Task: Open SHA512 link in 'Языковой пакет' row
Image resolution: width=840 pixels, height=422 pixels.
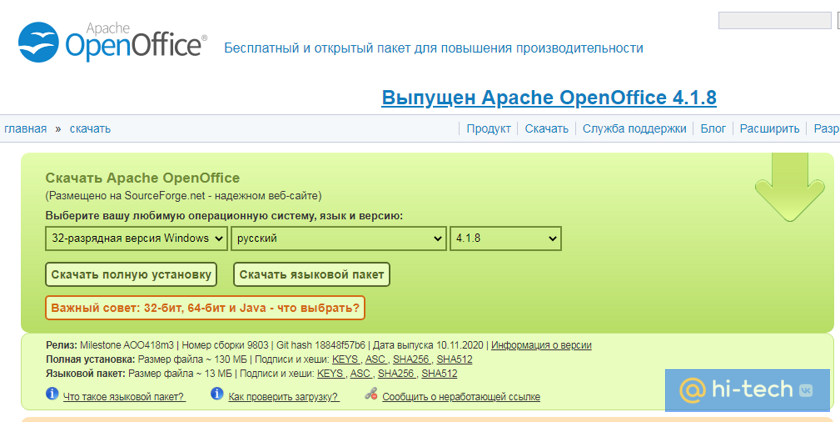Action: pos(439,373)
